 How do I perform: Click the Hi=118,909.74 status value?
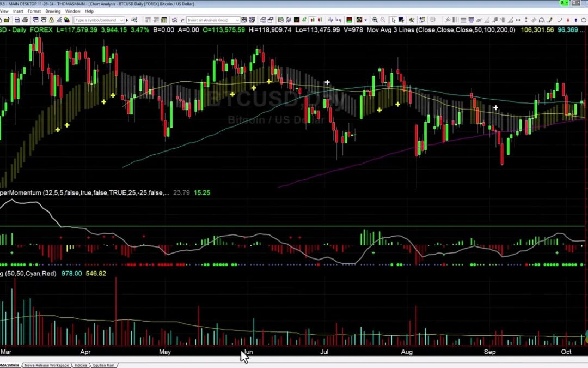point(270,29)
